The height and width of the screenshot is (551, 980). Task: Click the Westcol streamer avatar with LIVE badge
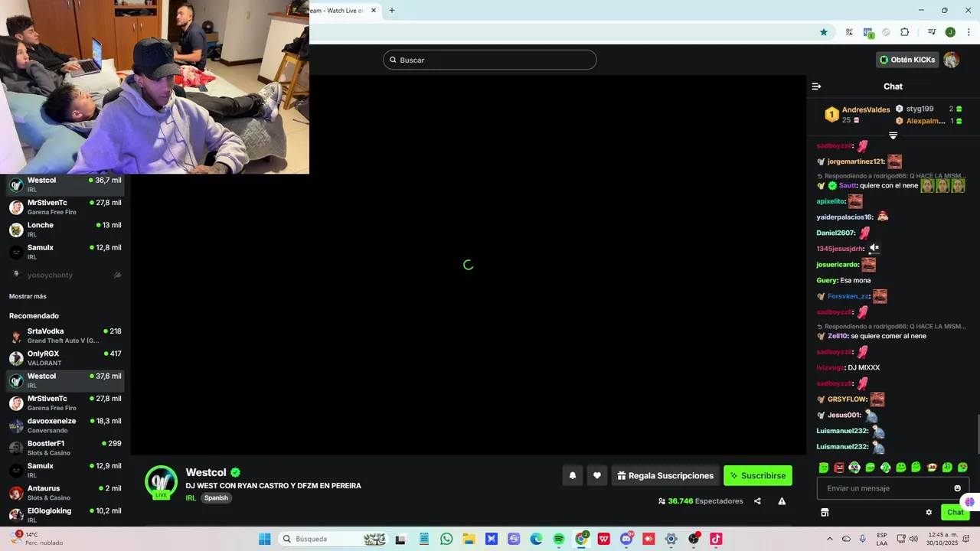162,482
